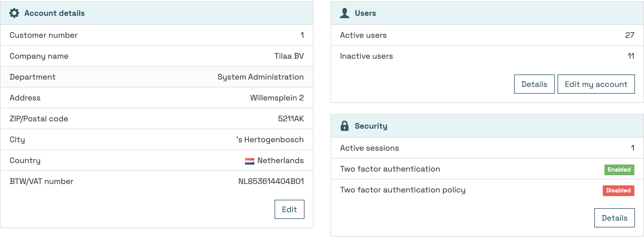The width and height of the screenshot is (644, 237).
Task: Click the Active sessions label
Action: (x=369, y=148)
